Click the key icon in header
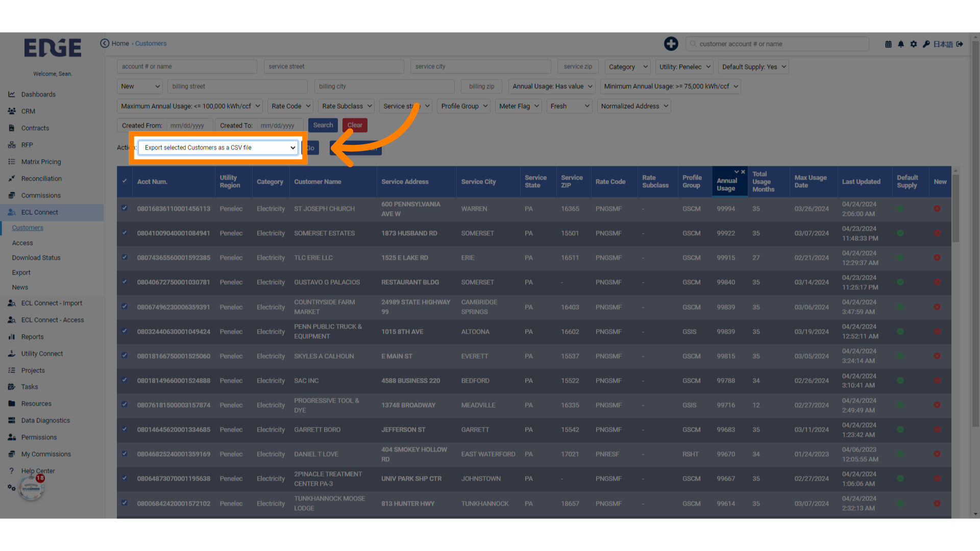This screenshot has width=980, height=551. (926, 44)
